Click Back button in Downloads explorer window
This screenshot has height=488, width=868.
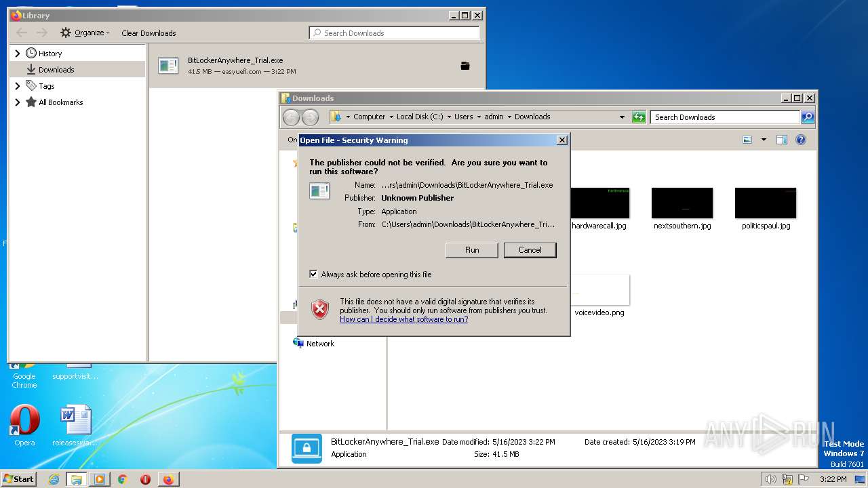click(x=291, y=117)
